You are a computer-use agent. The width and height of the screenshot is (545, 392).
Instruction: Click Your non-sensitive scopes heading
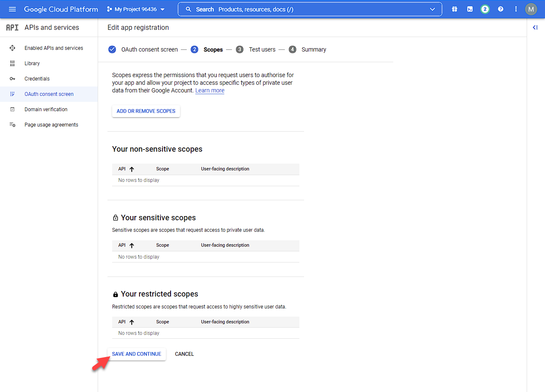(157, 149)
